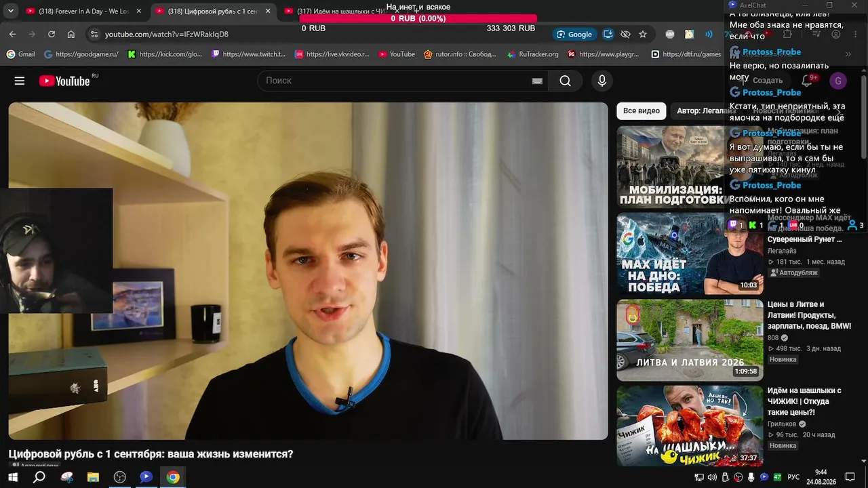Screen dimensions: 868x488
Task: Open the twitch.tv bookmark
Action: 249,54
